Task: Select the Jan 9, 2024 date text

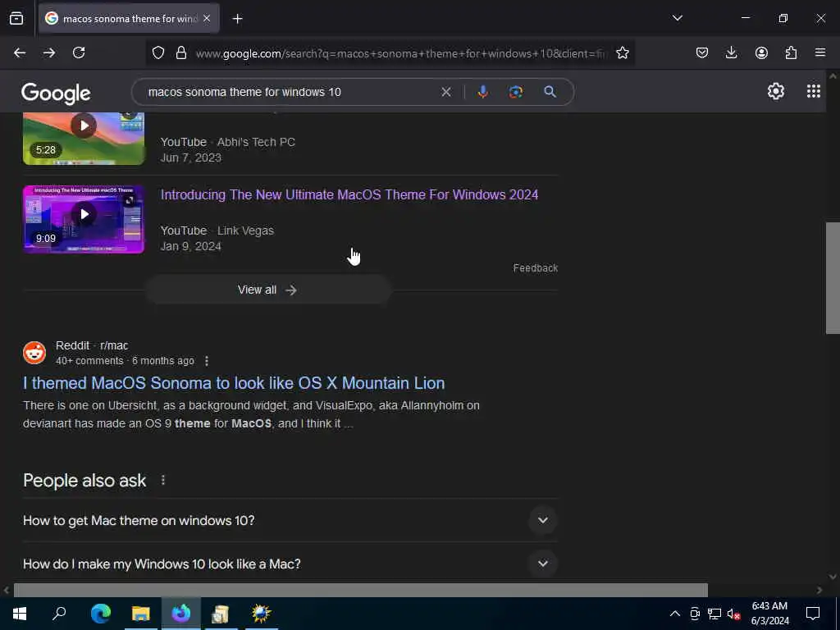Action: click(x=190, y=246)
